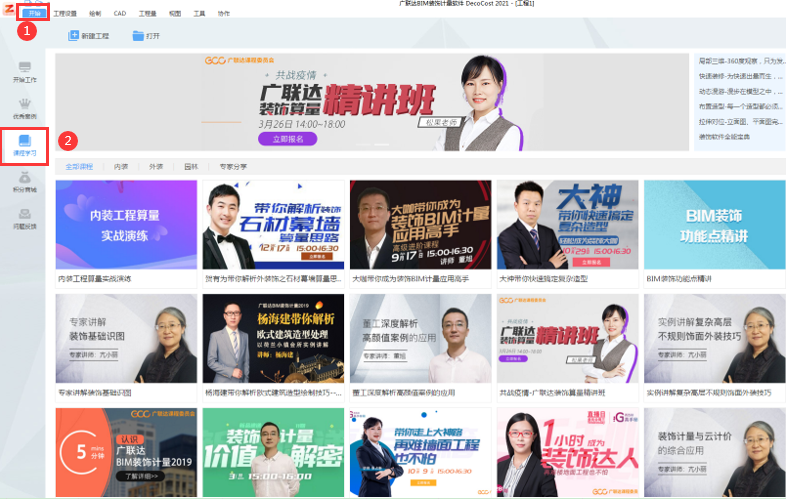Viewport: 786px width, 499px height.
Task: Click the 打开 folder icon
Action: 138,36
